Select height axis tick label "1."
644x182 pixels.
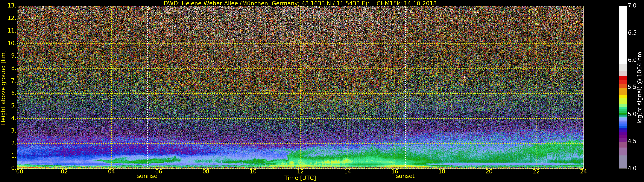point(14,156)
